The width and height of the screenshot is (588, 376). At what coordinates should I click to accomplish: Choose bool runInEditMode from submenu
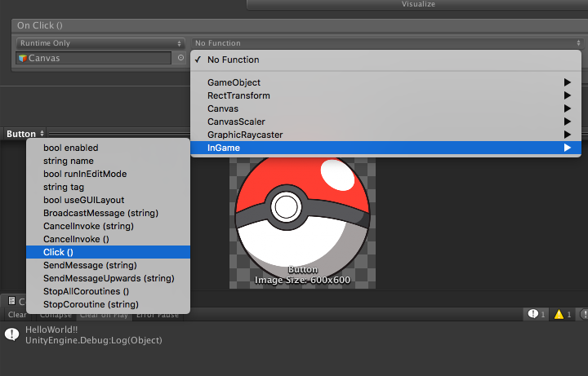[108, 174]
